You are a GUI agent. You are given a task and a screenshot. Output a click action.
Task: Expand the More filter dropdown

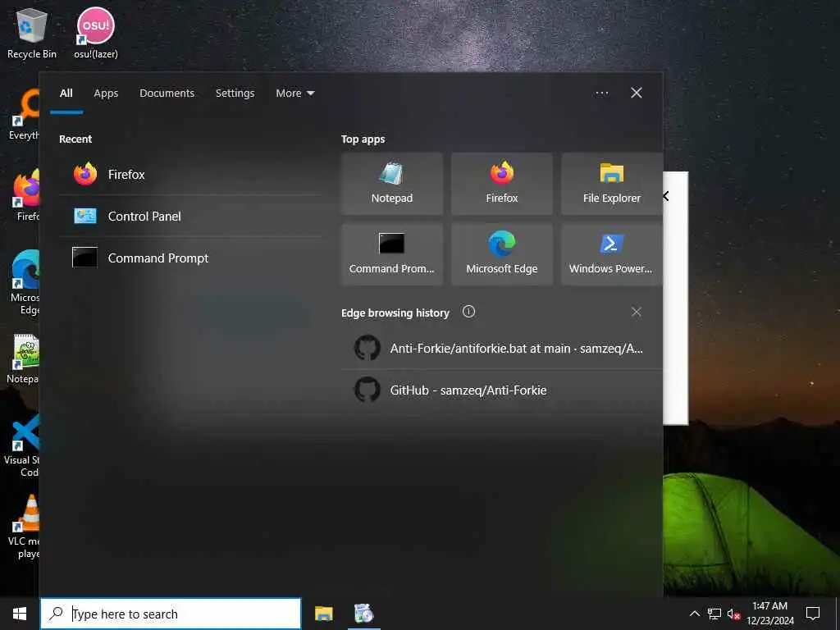(295, 94)
